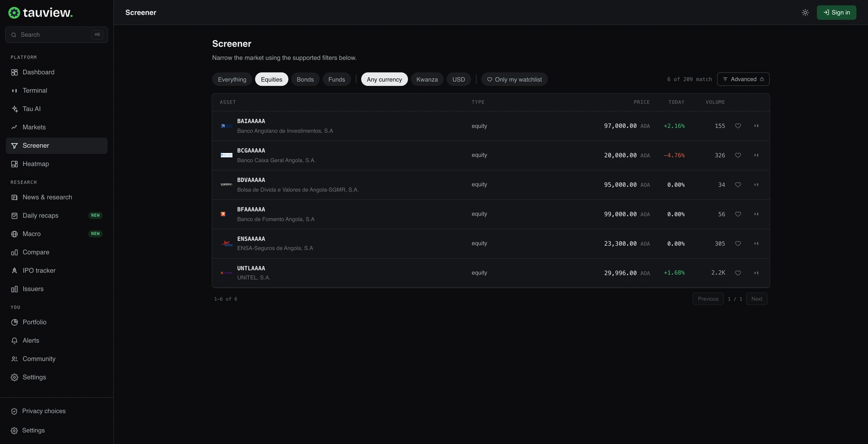Open News & research section
Image resolution: width=868 pixels, height=444 pixels.
click(56, 197)
